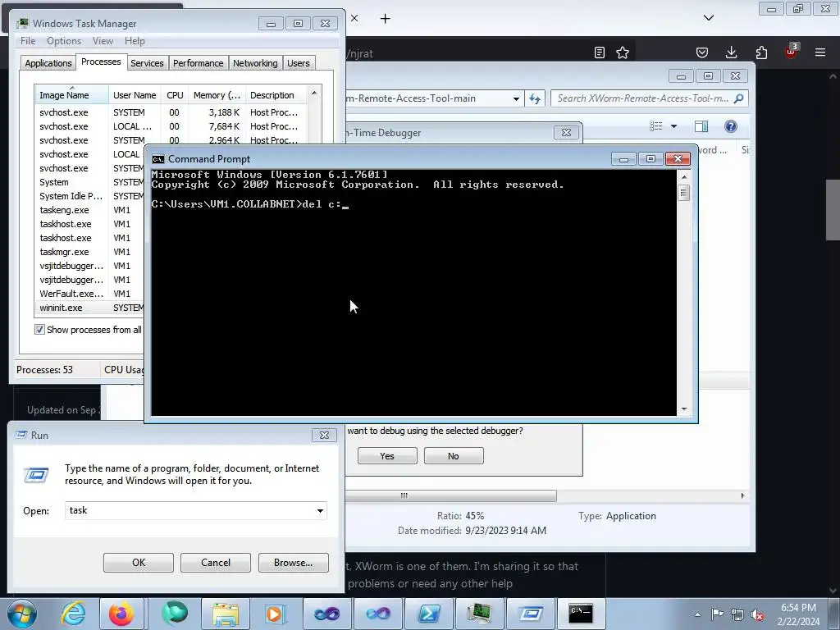Click Browse in the Run dialog
Viewport: 840px width, 630px height.
tap(293, 563)
